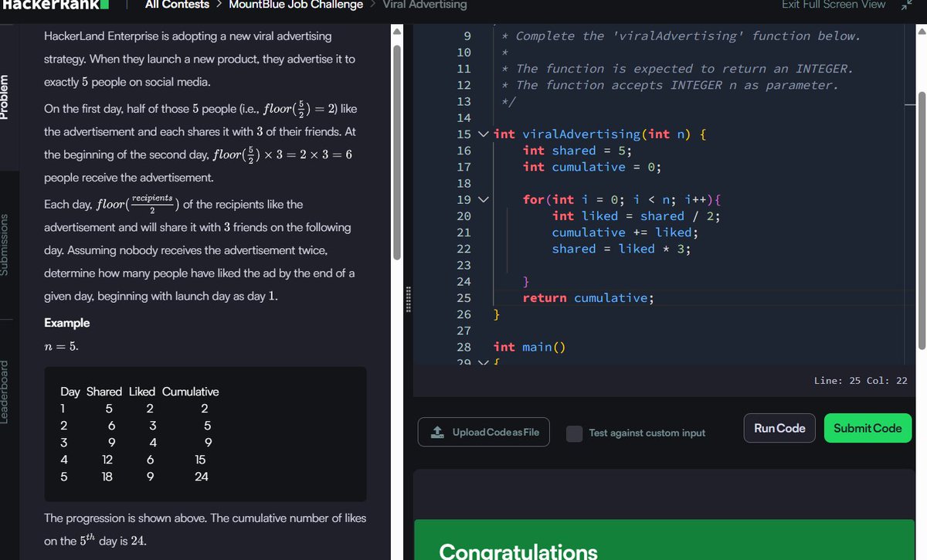927x560 pixels.
Task: Click the 'int liked = shared / 2;' line
Action: coord(636,216)
